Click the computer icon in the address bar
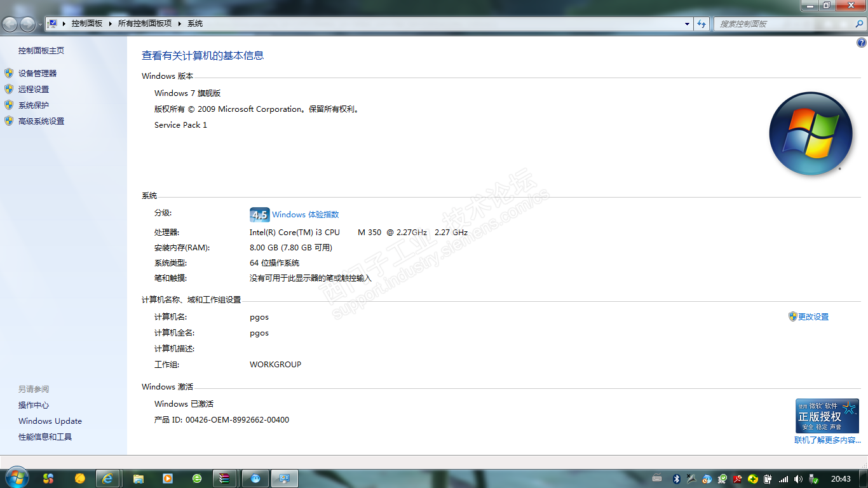This screenshot has width=868, height=488. (x=53, y=24)
